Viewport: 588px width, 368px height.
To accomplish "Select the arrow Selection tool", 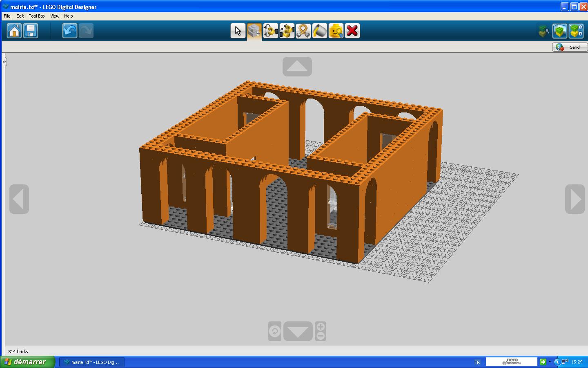I will point(238,31).
